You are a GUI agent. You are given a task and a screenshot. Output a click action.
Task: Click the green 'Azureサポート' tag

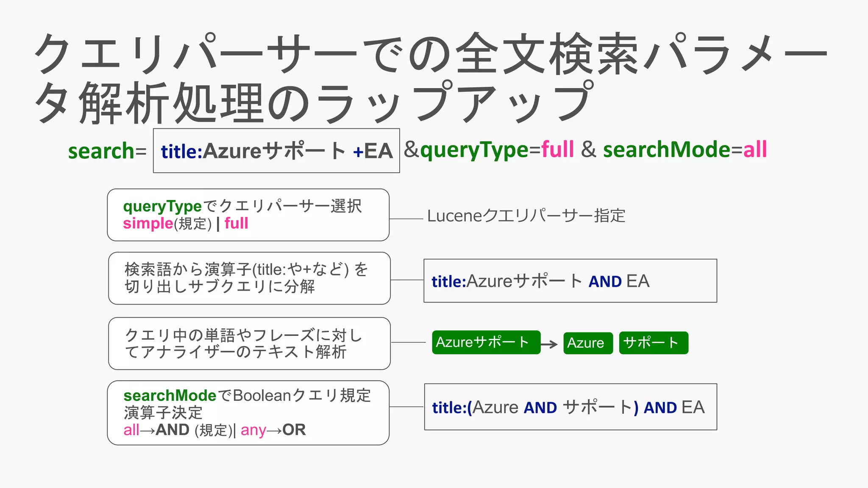tap(486, 342)
